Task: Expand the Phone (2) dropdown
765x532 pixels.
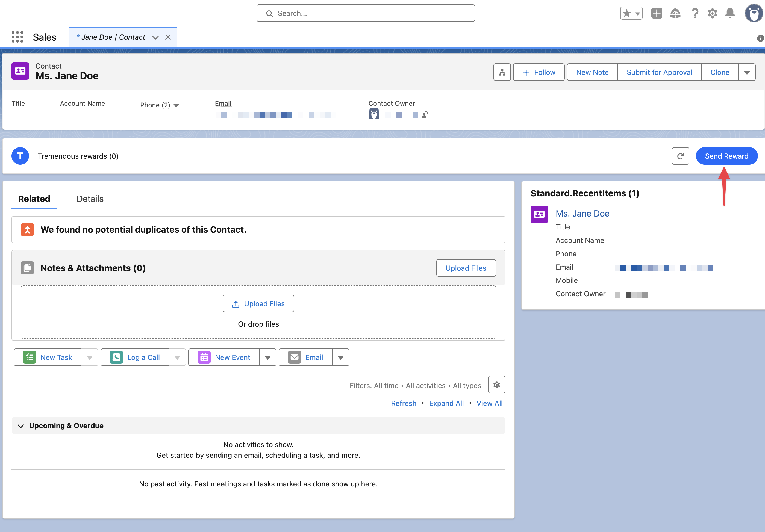Action: [x=176, y=106]
